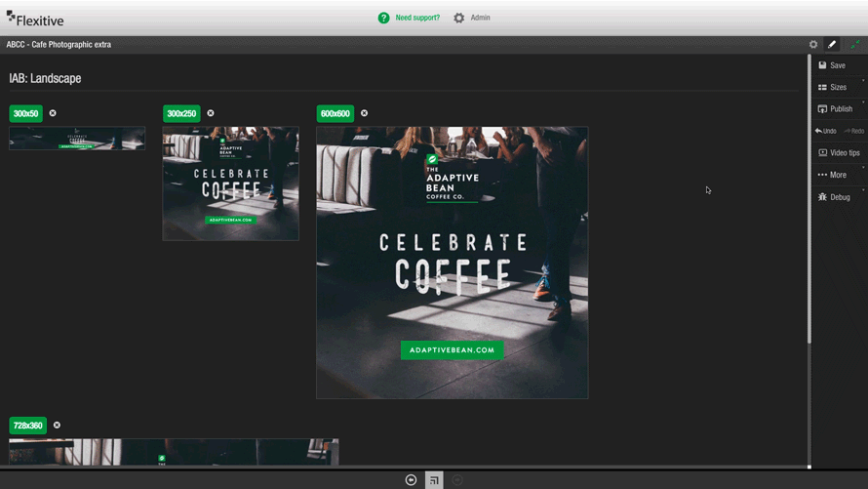Click the Save disk icon

822,65
